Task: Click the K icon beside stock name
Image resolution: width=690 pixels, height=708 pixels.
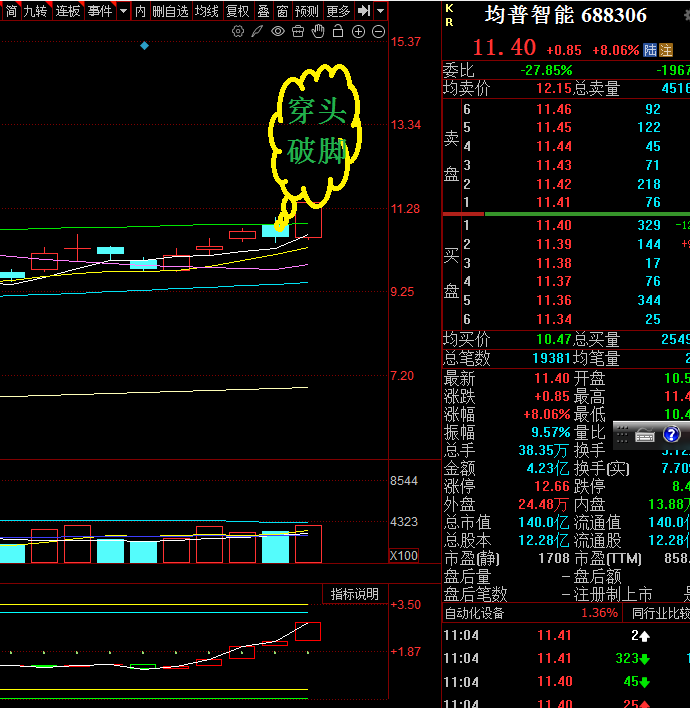Action: (x=449, y=8)
